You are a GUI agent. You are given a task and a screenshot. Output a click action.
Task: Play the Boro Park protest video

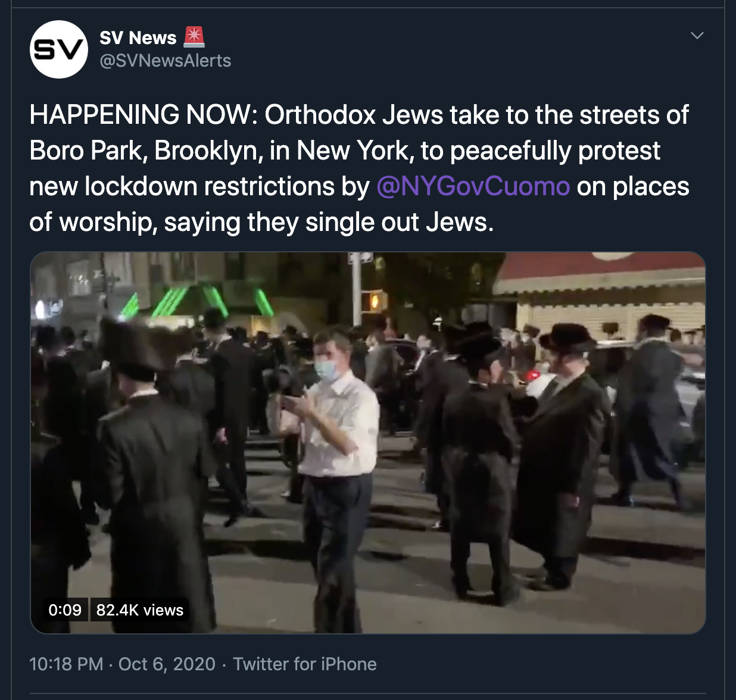[367, 442]
